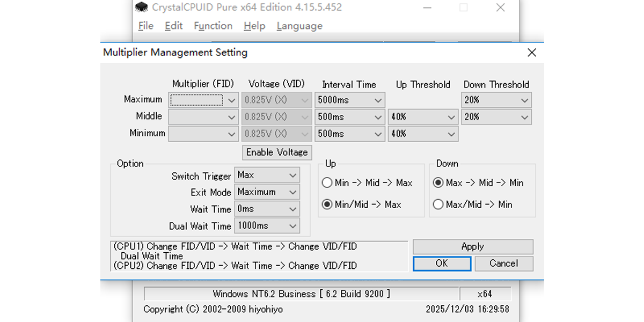Click the CPU2 Change FID/VID description line

[x=235, y=266]
